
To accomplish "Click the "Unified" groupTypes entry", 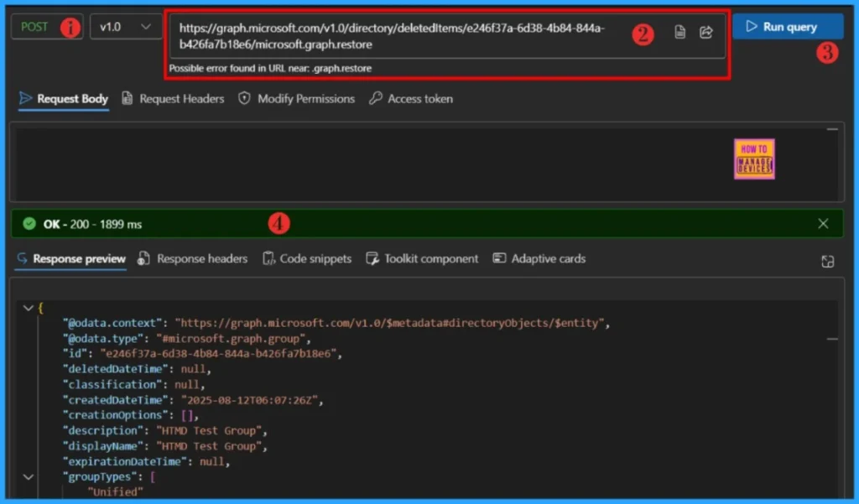I will click(115, 492).
